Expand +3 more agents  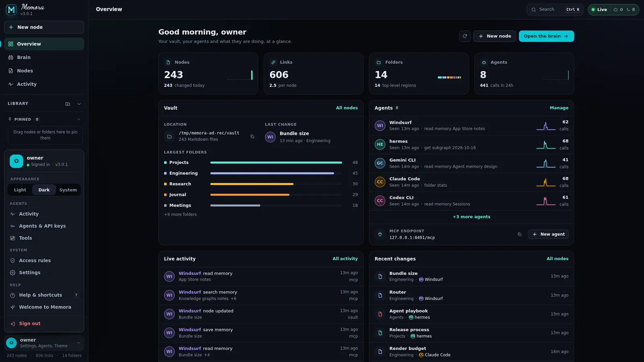point(471,217)
